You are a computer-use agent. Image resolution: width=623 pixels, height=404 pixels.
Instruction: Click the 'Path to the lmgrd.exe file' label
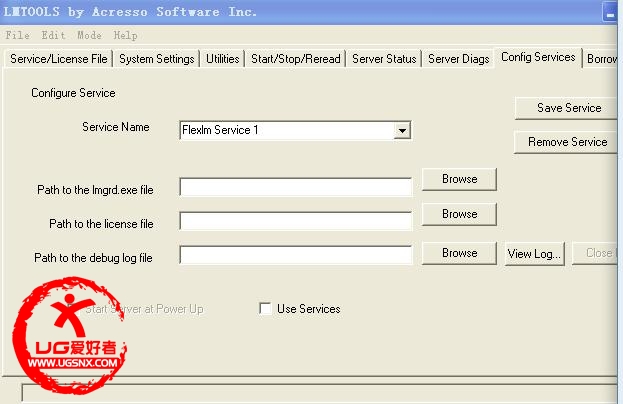pos(95,190)
